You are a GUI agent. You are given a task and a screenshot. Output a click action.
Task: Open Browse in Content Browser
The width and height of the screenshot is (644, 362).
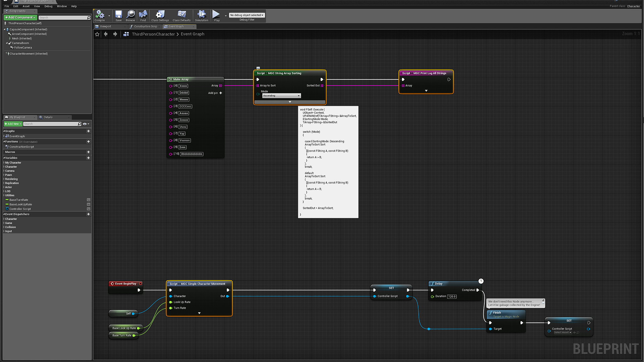[x=130, y=15]
